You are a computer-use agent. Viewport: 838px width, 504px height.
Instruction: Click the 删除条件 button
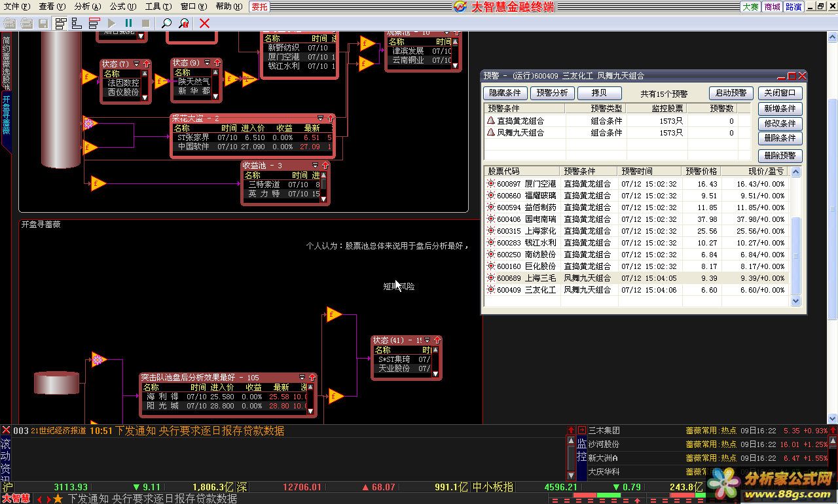(780, 137)
